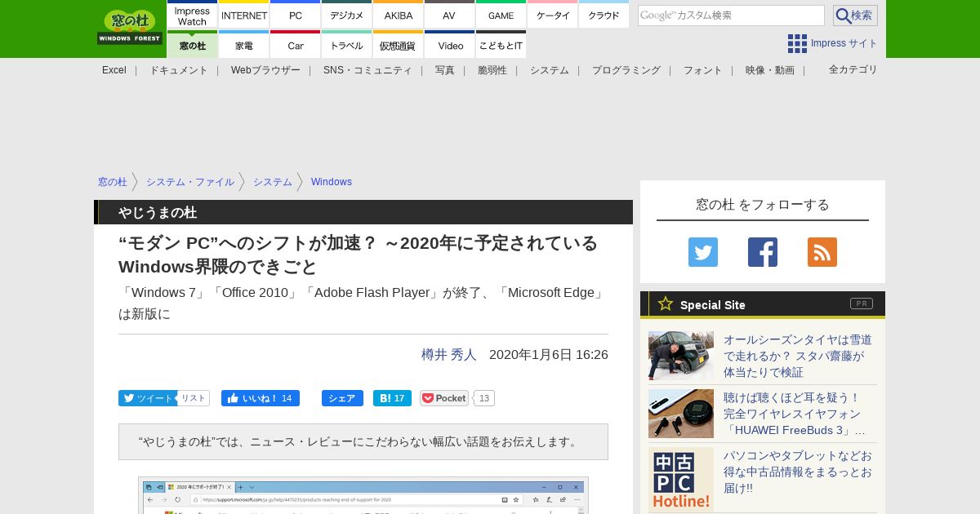Open the HUAWEI FreeBuds 3 article link
Image resolution: width=980 pixels, height=514 pixels.
795,414
